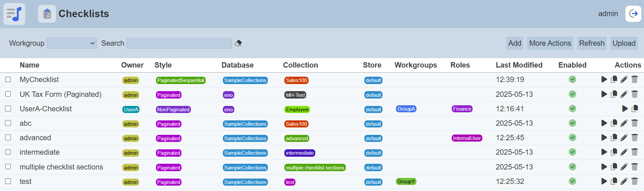The height and width of the screenshot is (191, 644).
Task: Copy the UK Tax Form checklist
Action: 614,94
